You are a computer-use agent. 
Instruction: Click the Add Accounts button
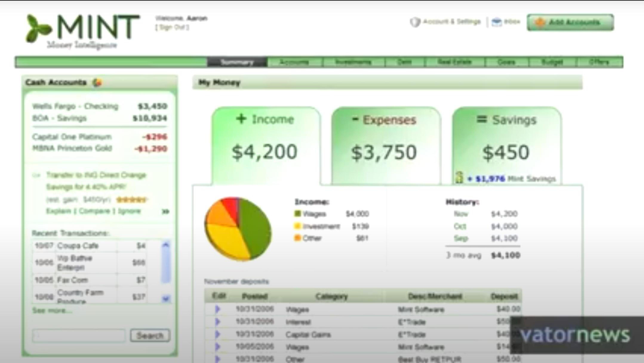point(570,23)
